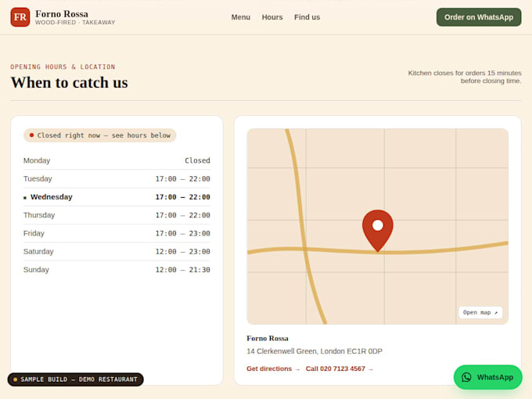The height and width of the screenshot is (399, 532).
Task: Click the Sample Build demo restaurant badge
Action: pos(76,379)
